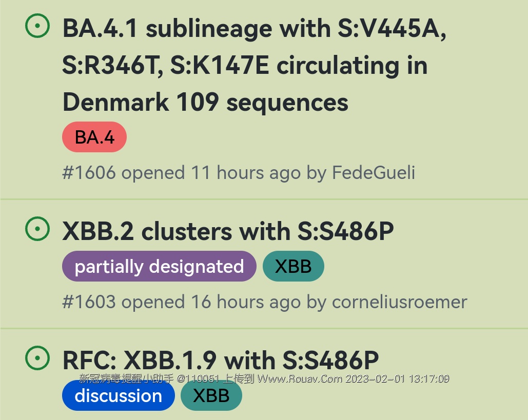
Task: Select the purple partially designated label
Action: coord(159,266)
